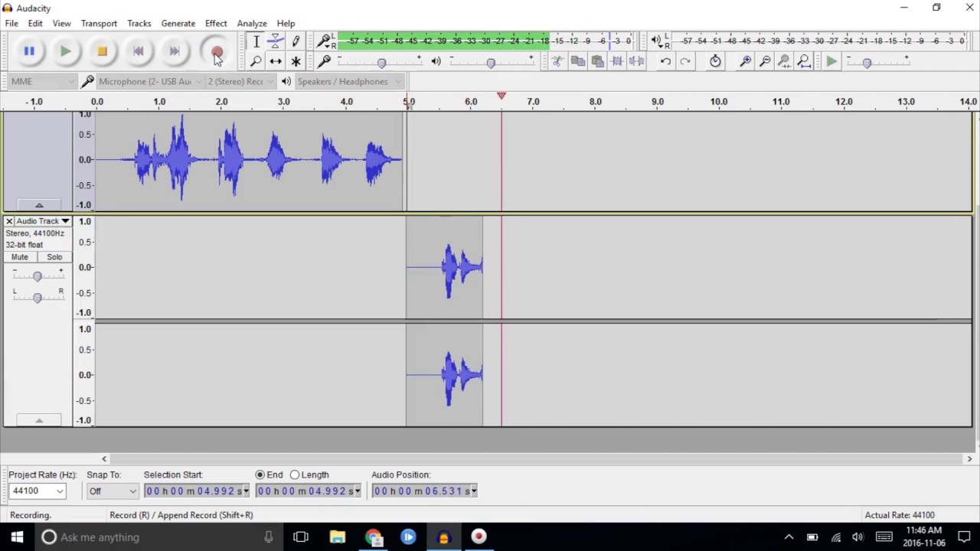Adjust the play-at-speed slider
This screenshot has height=551, width=980.
click(x=867, y=63)
